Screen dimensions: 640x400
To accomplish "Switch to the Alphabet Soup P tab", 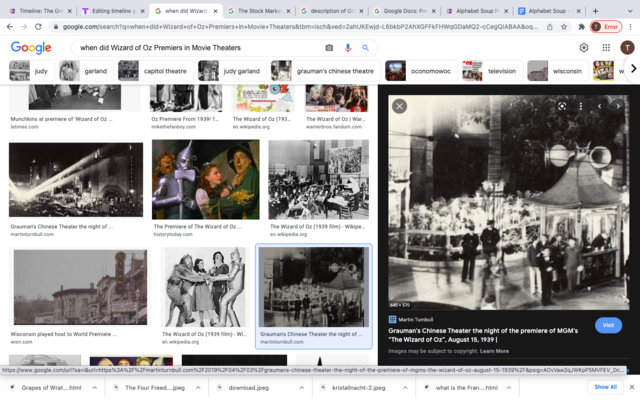I will [477, 11].
